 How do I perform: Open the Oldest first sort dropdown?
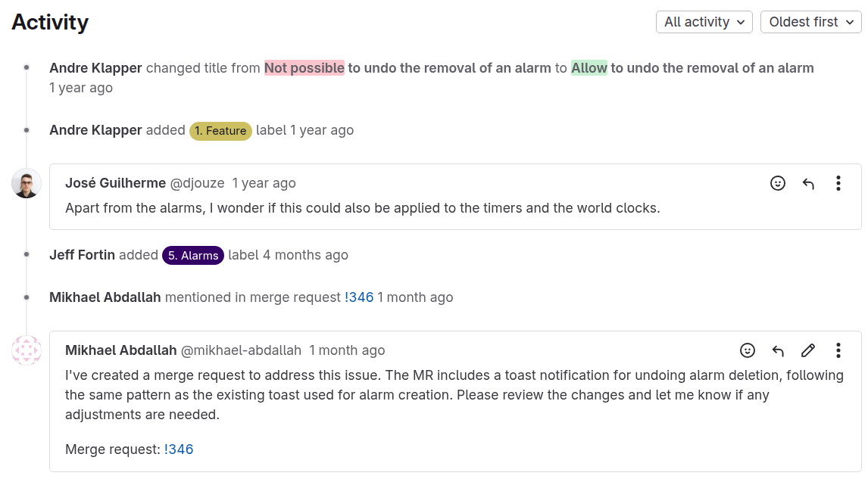pos(811,22)
